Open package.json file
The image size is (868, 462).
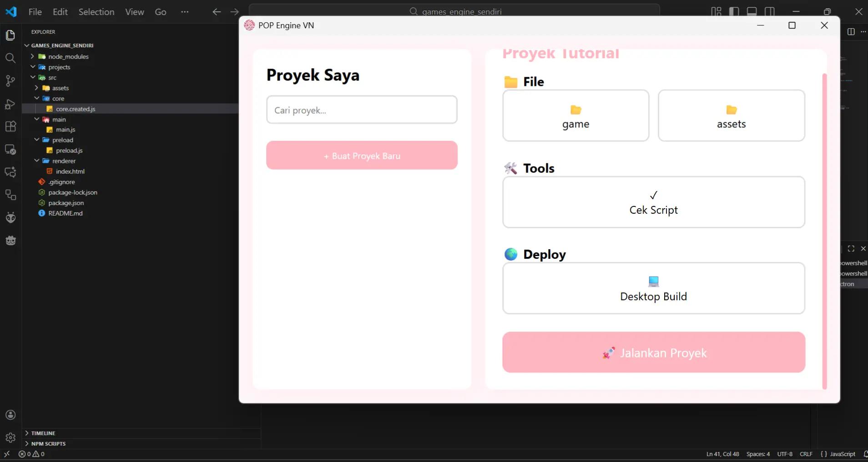(66, 203)
